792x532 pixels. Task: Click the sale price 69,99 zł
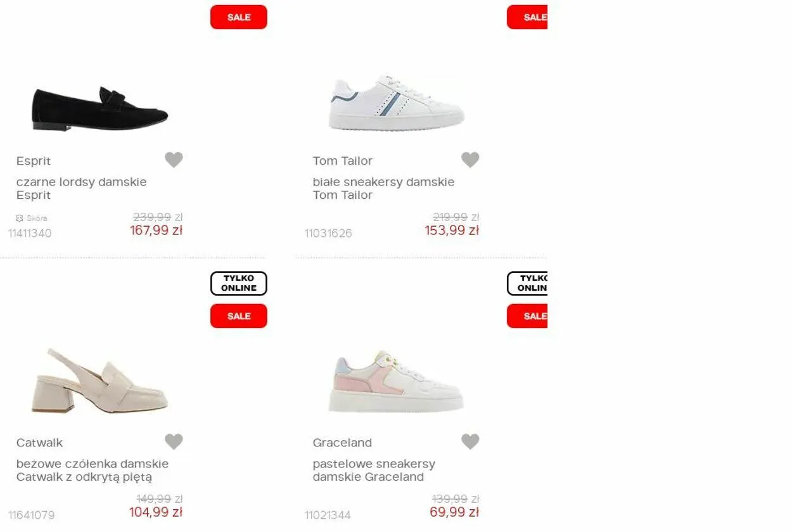(454, 512)
